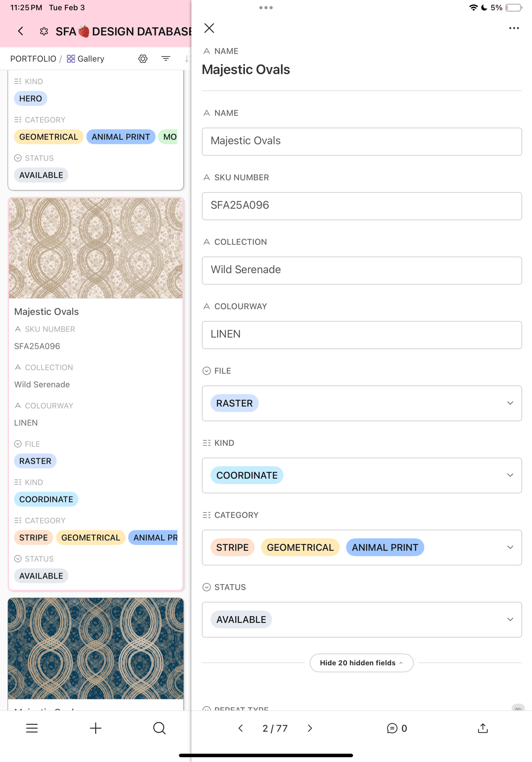Tap the 2 / 77 record counter

pyautogui.click(x=275, y=728)
